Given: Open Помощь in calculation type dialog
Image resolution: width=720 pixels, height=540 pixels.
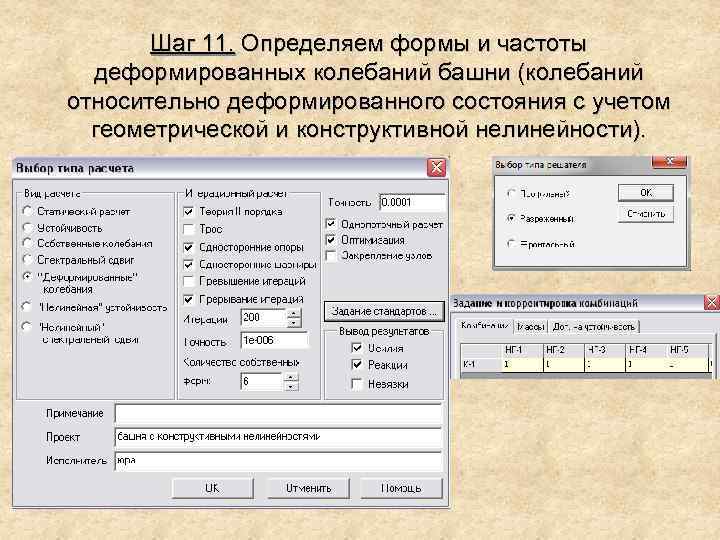Looking at the screenshot, I should pos(401,488).
